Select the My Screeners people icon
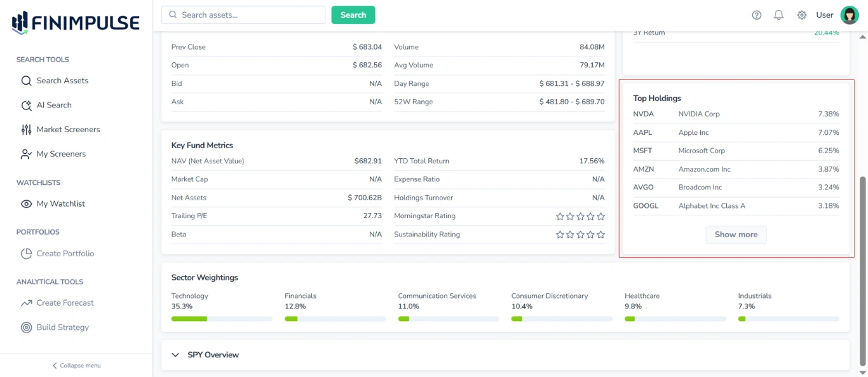The image size is (868, 377). [25, 154]
